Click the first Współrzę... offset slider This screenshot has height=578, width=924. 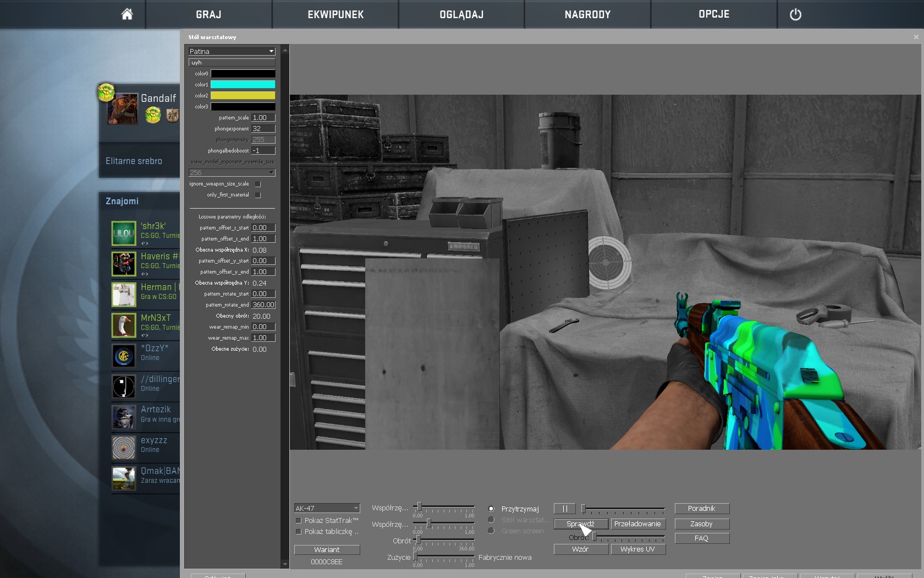coord(443,507)
